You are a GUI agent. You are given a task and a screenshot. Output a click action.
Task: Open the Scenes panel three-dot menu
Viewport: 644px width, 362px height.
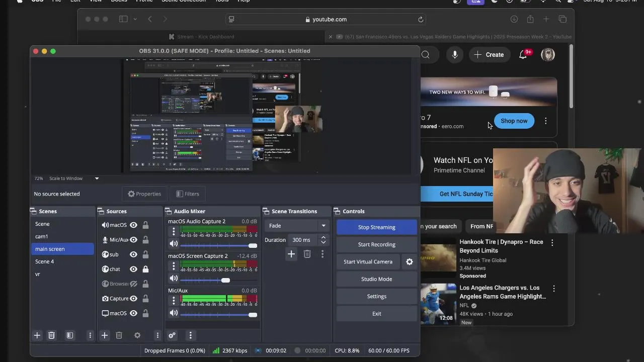click(90, 335)
